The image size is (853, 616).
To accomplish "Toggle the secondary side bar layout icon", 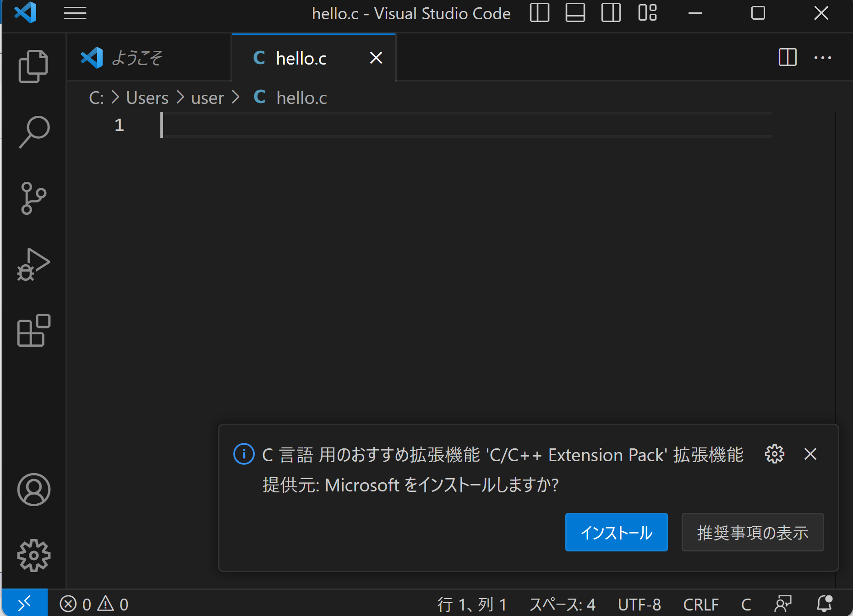I will pos(611,13).
